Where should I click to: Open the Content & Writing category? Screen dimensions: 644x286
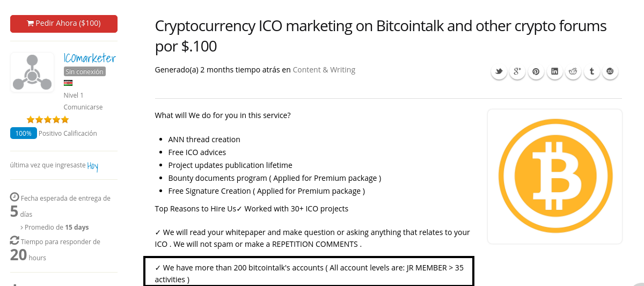(324, 70)
